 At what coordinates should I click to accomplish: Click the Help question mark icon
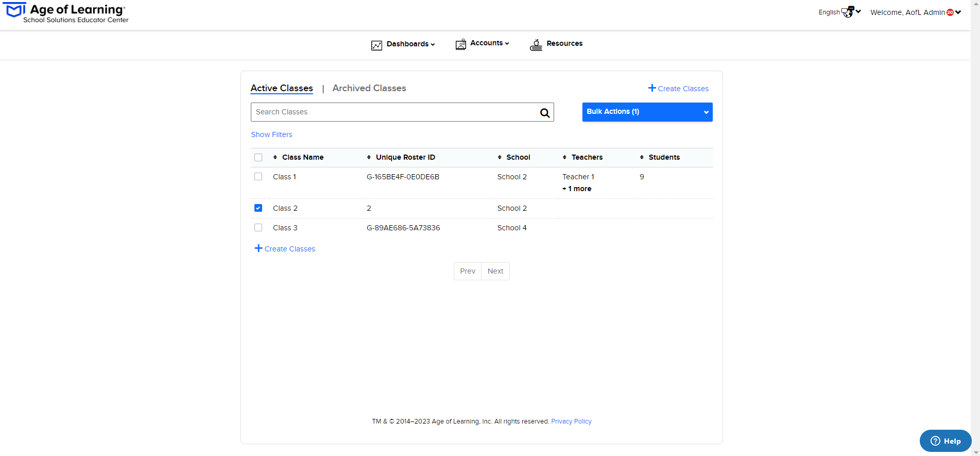(936, 441)
